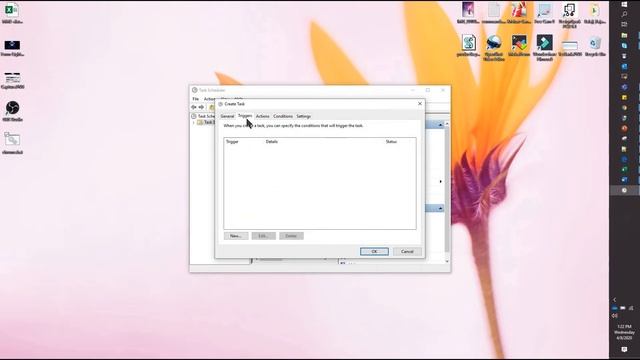Go to the Conditions tab

click(x=283, y=116)
